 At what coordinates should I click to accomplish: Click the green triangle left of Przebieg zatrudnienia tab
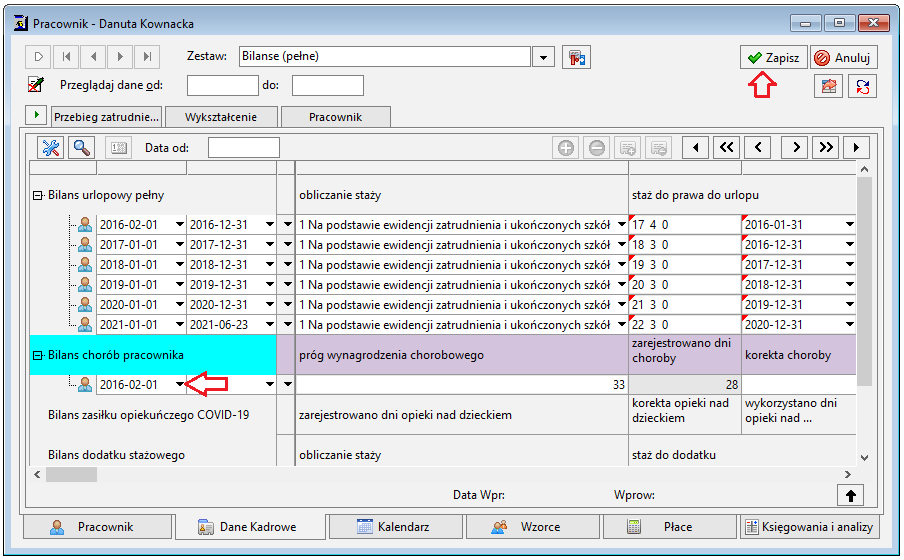coord(36,114)
